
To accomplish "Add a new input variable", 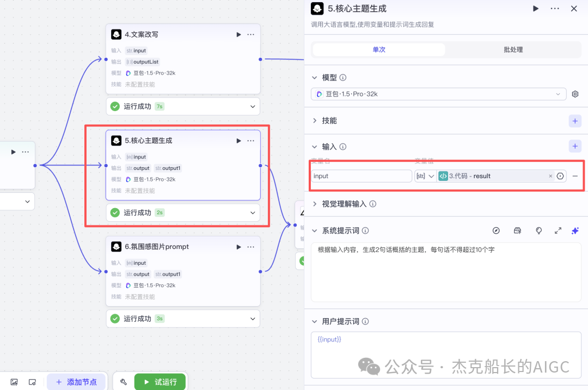I will 575,146.
